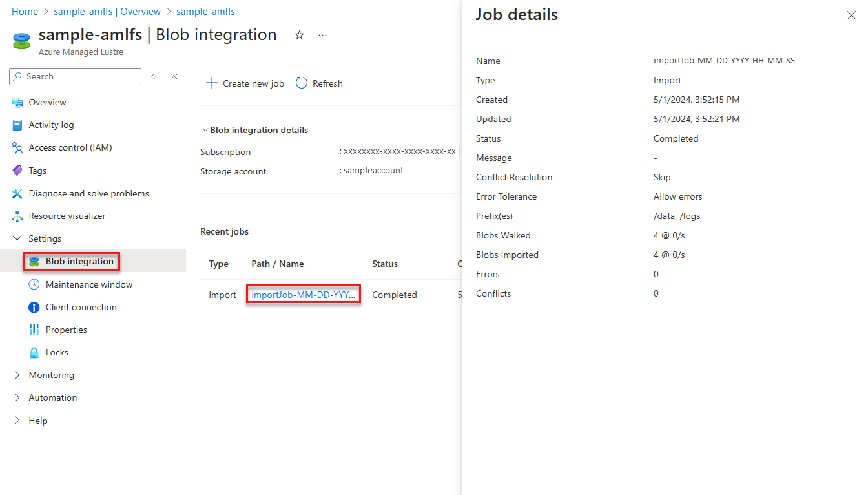
Task: Close the Job details panel
Action: point(851,16)
